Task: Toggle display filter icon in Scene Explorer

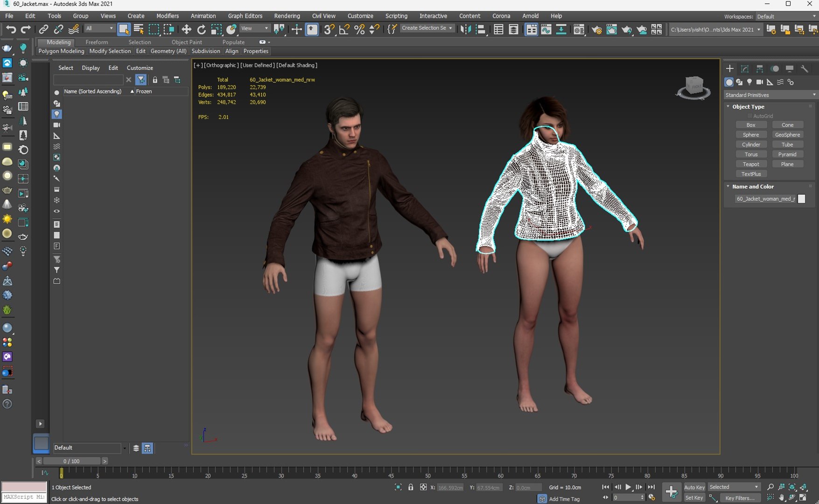Action: pos(141,80)
